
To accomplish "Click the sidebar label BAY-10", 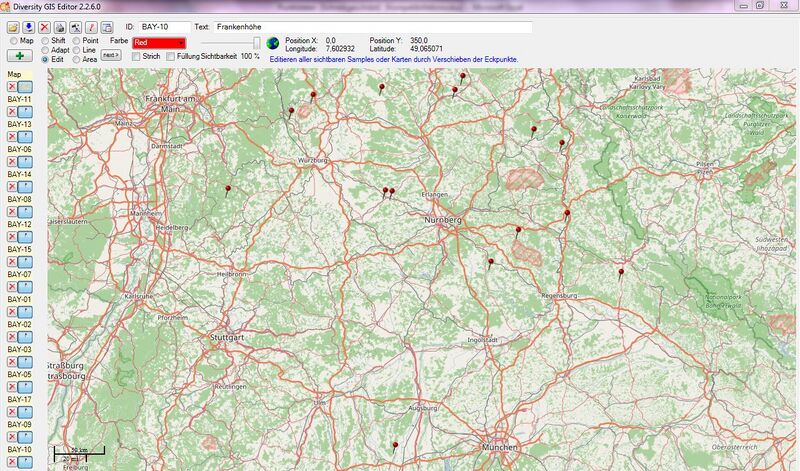I will [x=19, y=450].
